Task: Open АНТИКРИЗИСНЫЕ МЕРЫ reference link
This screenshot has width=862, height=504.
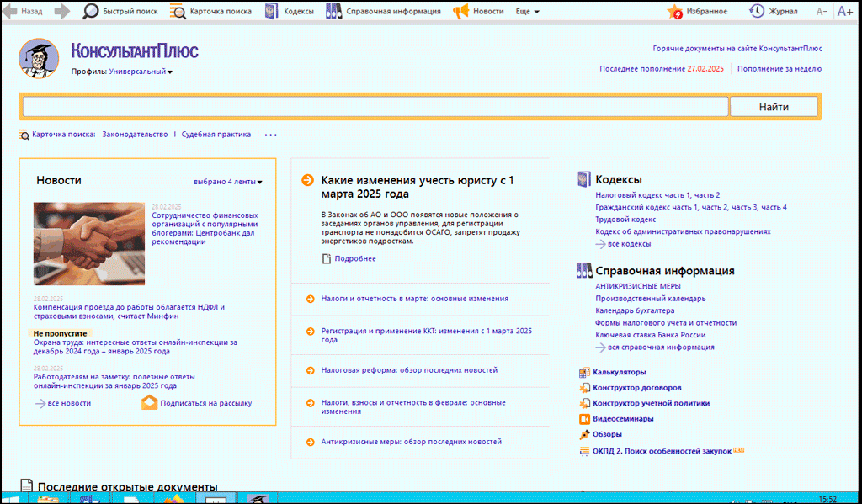Action: pos(638,286)
